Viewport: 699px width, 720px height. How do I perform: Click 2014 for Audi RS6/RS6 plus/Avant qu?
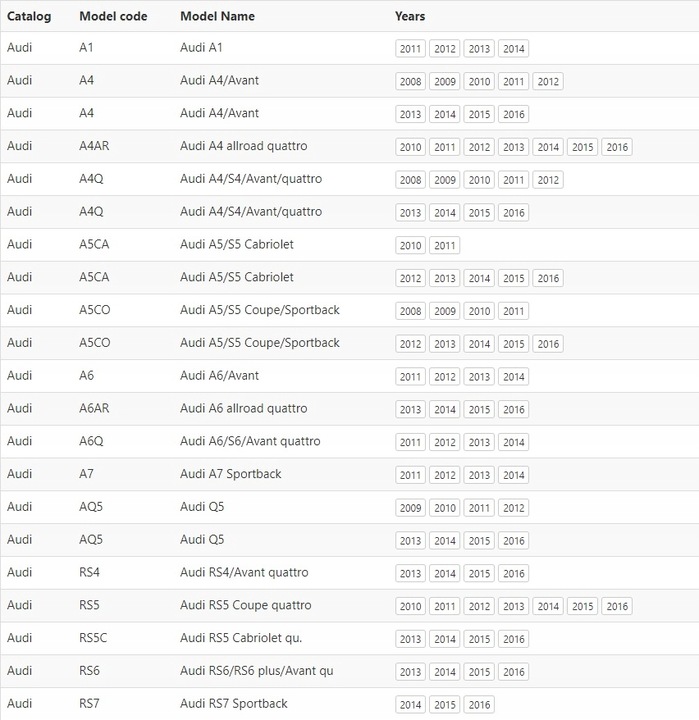445,672
